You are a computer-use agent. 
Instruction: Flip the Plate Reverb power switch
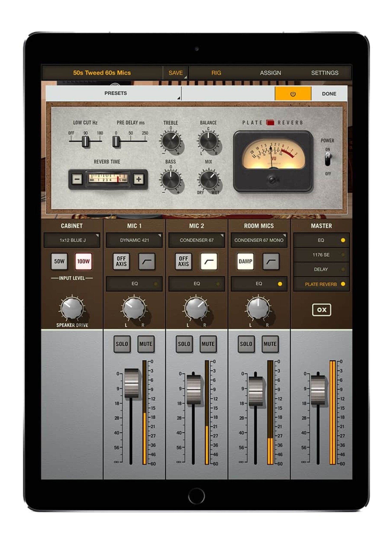[327, 159]
